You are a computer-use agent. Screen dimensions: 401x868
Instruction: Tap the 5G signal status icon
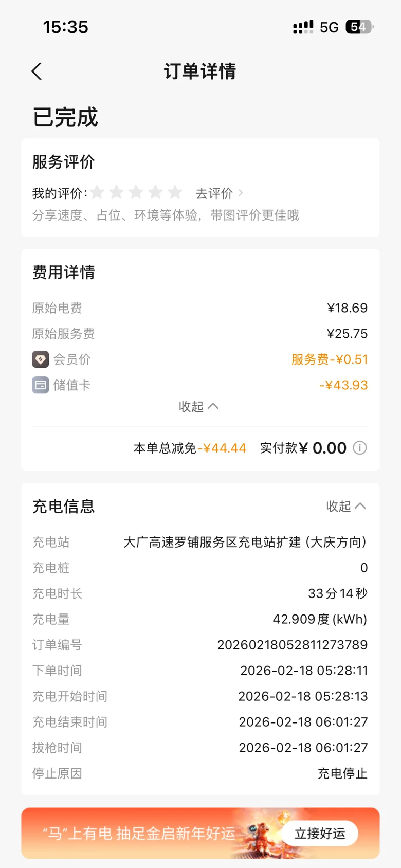[x=329, y=27]
